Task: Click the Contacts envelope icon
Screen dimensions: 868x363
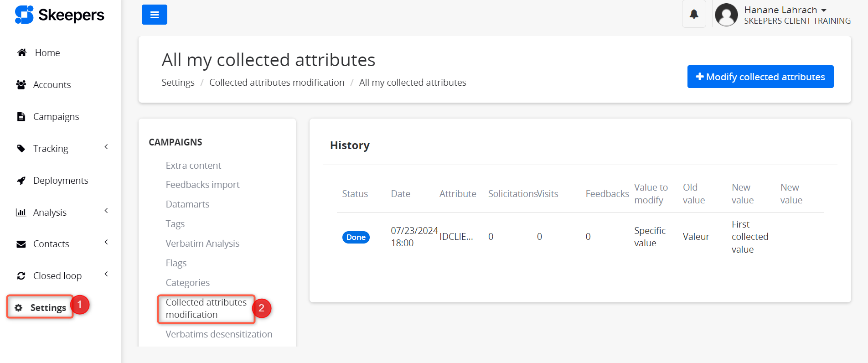Action: tap(21, 244)
